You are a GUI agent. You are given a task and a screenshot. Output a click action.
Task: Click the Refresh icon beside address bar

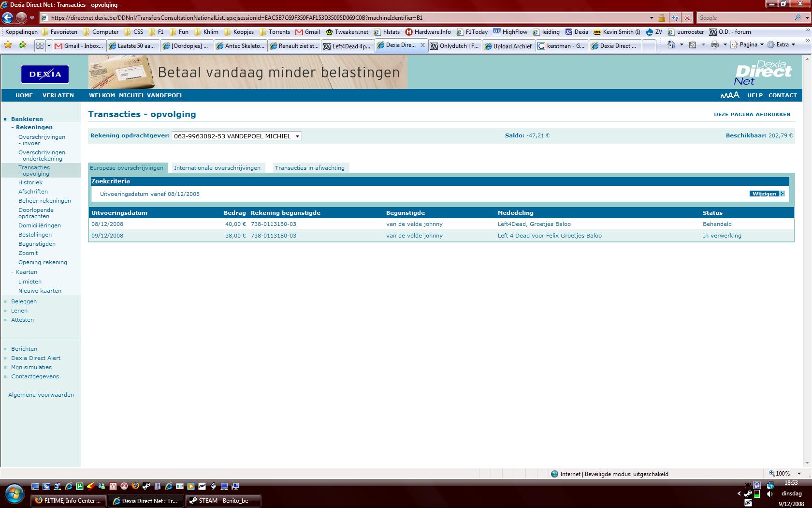tap(675, 18)
